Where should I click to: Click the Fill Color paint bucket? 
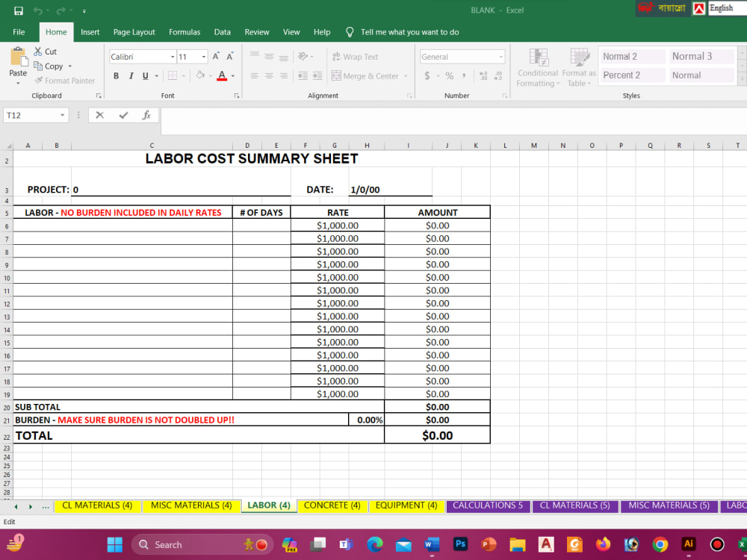[200, 75]
